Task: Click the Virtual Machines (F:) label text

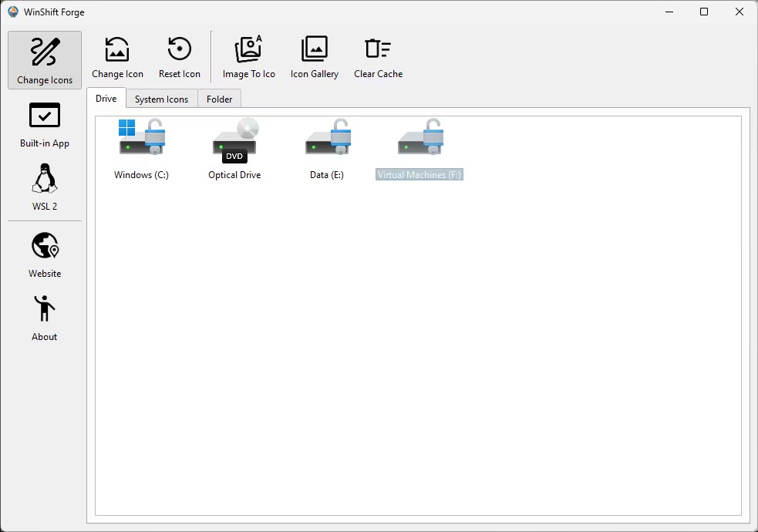Action: [419, 175]
